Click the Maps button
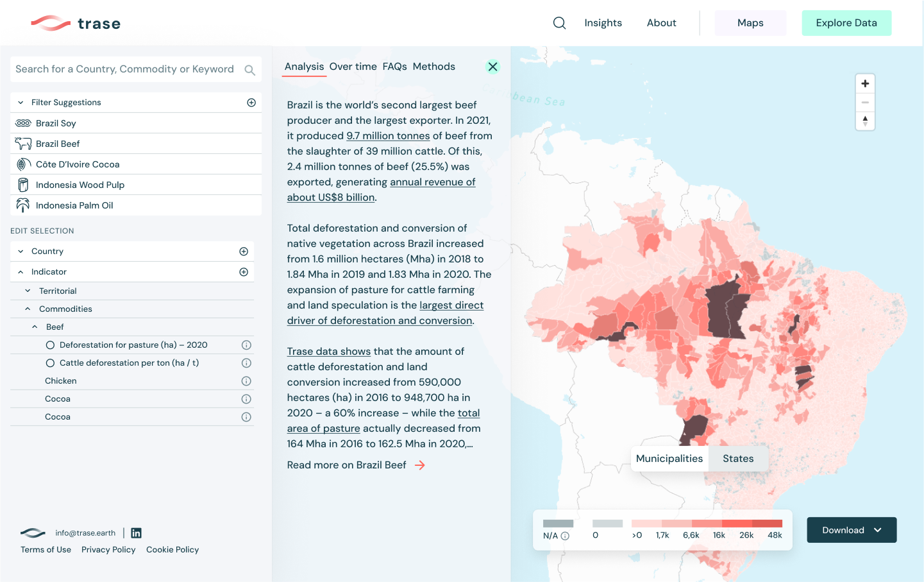The width and height of the screenshot is (924, 582). pos(750,23)
